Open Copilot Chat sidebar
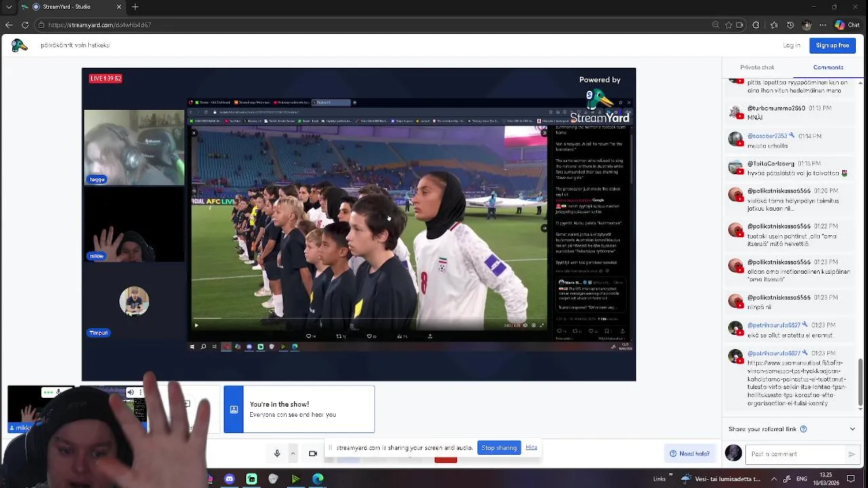 click(x=848, y=25)
